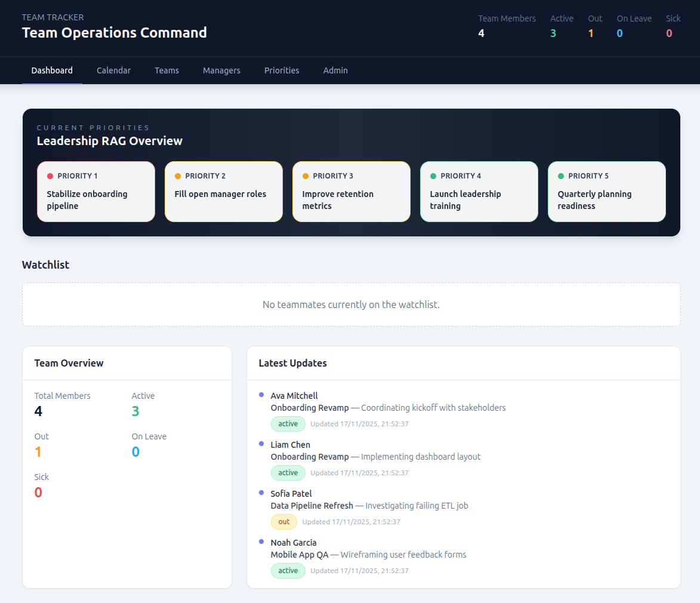Go to the Managers tab
700x603 pixels.
point(221,70)
